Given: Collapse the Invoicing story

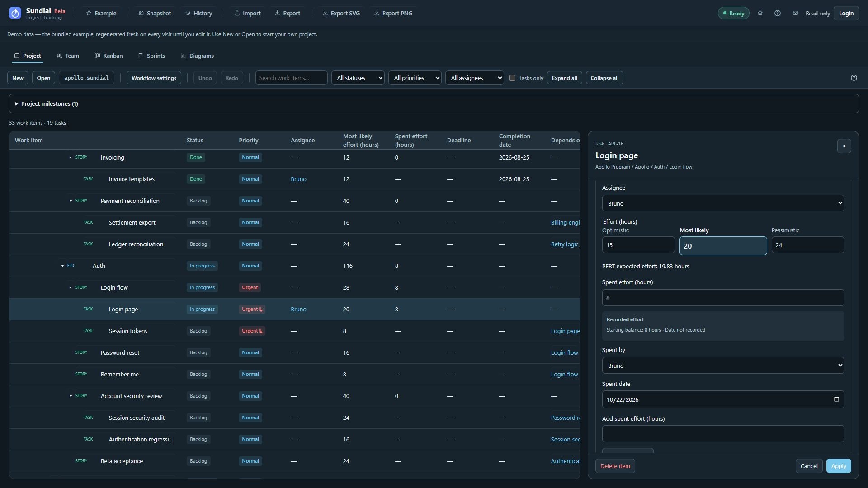Looking at the screenshot, I should click(71, 157).
